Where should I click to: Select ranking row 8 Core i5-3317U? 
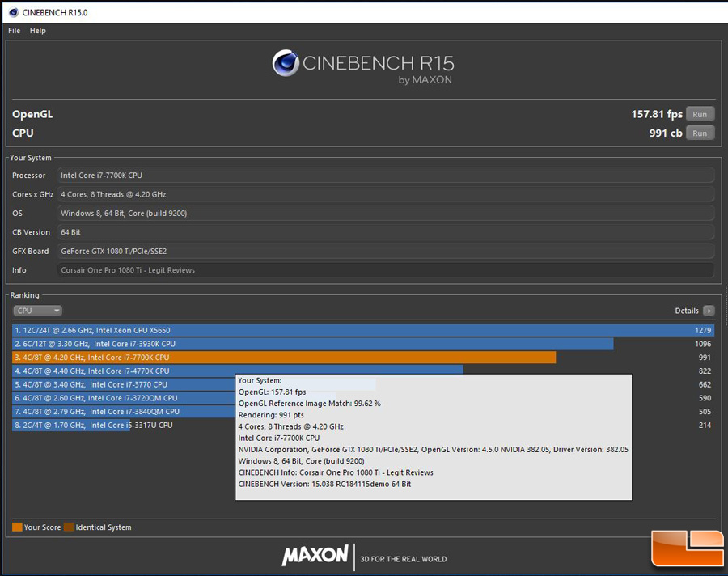[363, 425]
